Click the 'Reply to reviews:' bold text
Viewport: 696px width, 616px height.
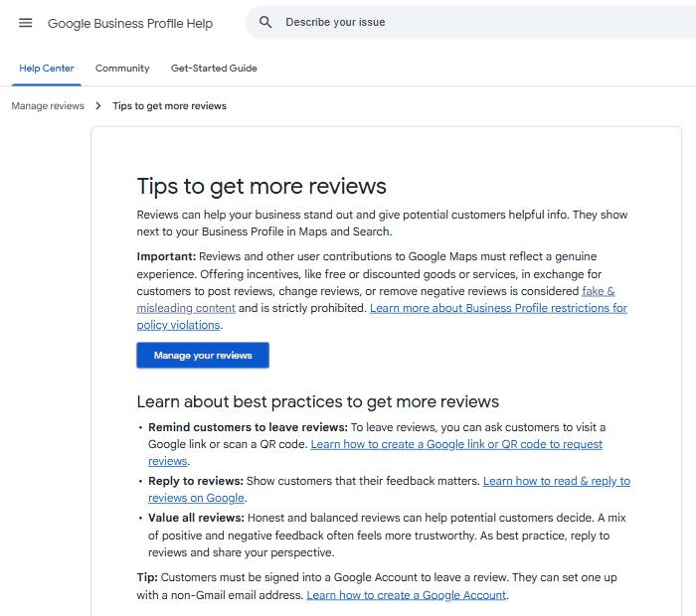tap(196, 481)
